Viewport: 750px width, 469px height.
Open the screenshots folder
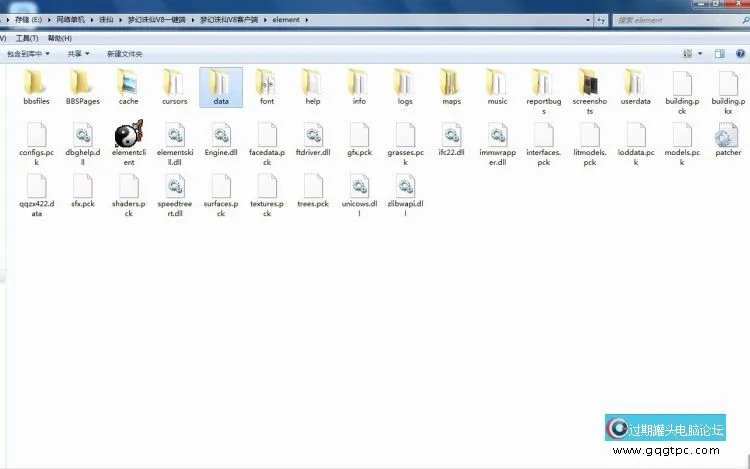[589, 84]
